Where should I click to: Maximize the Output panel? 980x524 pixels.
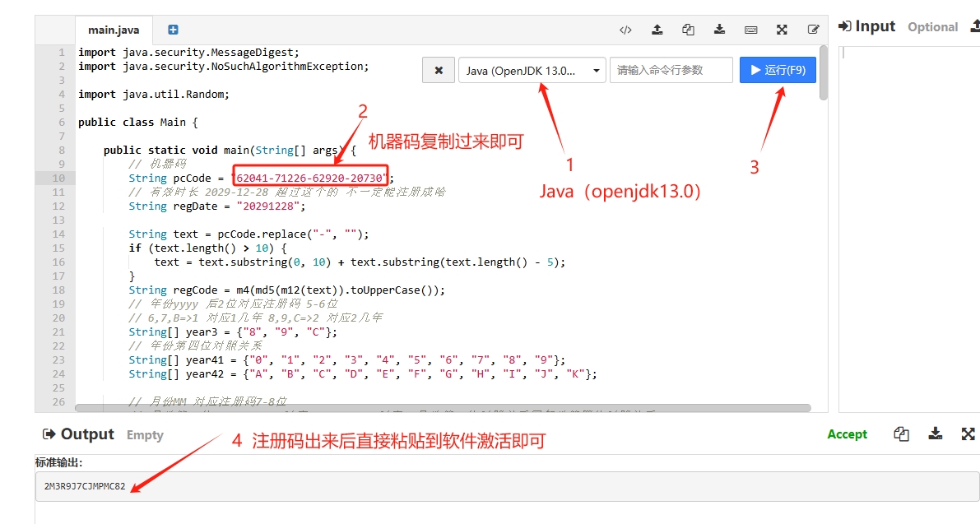click(x=968, y=434)
